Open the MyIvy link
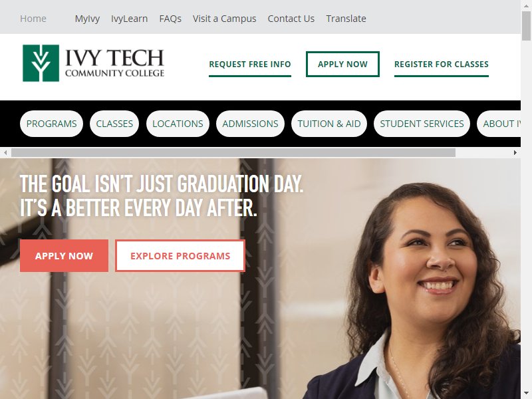Screen dimensions: 532x399 [x=87, y=19]
